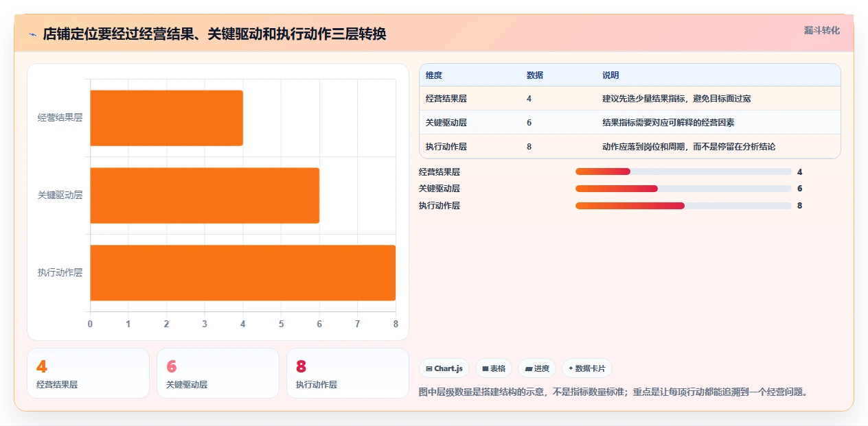Click the 经营结果层 progress bar

click(x=683, y=171)
